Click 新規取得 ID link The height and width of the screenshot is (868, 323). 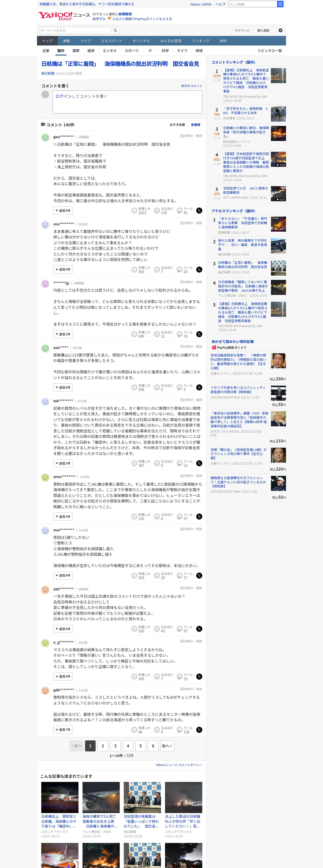pos(125,14)
